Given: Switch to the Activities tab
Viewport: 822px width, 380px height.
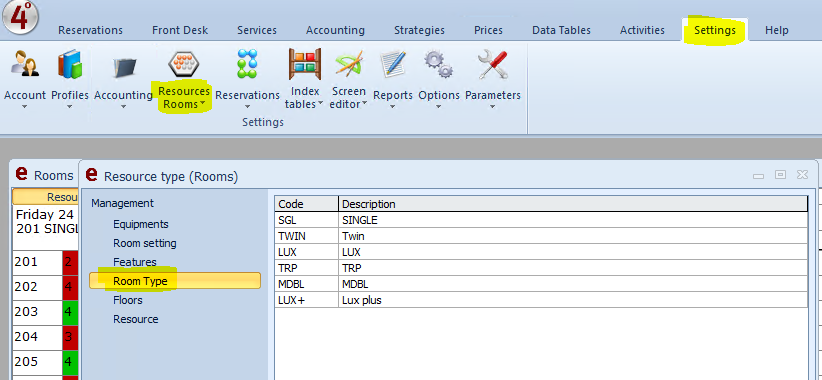Looking at the screenshot, I should pos(642,30).
